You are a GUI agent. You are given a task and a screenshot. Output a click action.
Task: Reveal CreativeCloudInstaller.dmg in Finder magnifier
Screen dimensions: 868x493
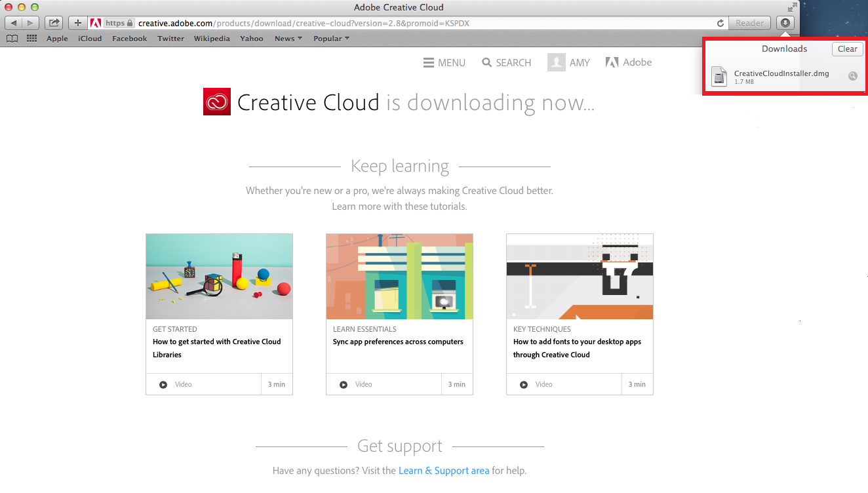852,76
